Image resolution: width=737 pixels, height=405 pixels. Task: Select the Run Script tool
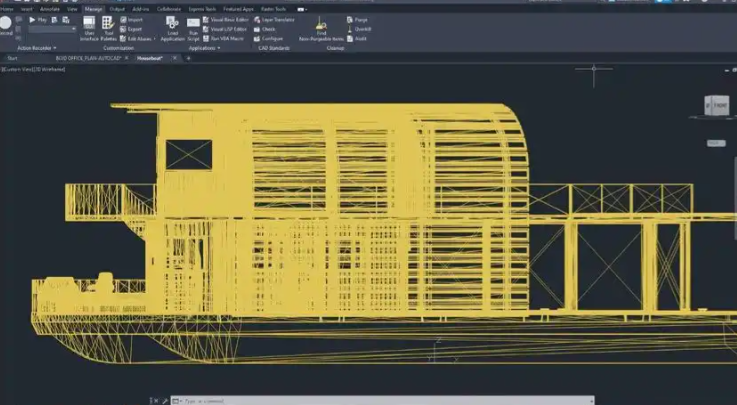click(x=194, y=30)
